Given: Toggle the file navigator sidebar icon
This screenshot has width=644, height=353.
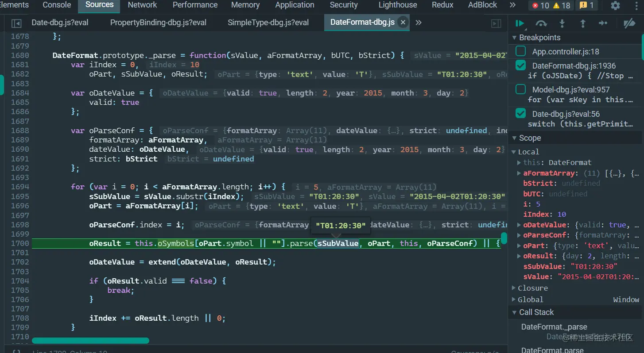Looking at the screenshot, I should [16, 23].
